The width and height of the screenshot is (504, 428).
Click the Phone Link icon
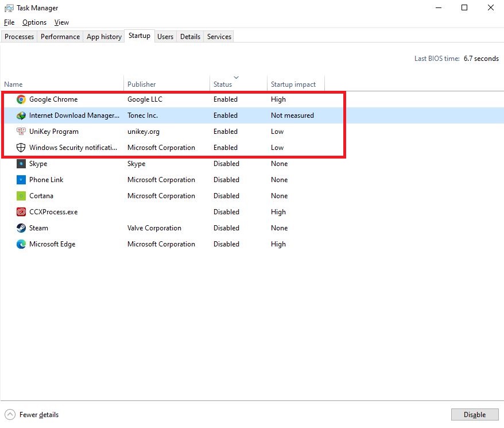coord(21,180)
